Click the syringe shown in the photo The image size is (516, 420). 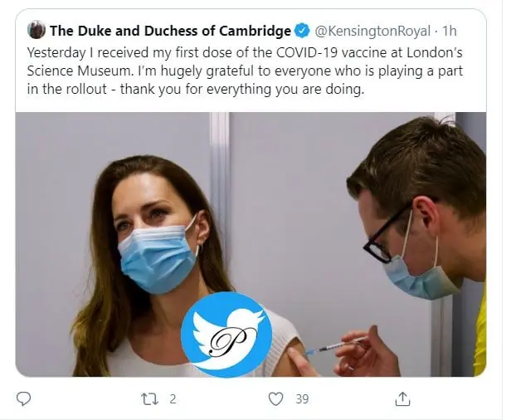tap(332, 346)
